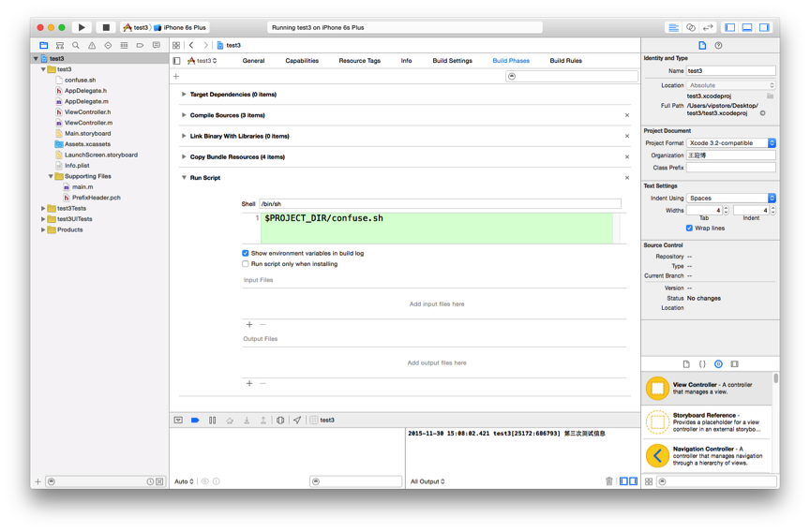
Task: Check Run script only when installing
Action: coord(246,264)
